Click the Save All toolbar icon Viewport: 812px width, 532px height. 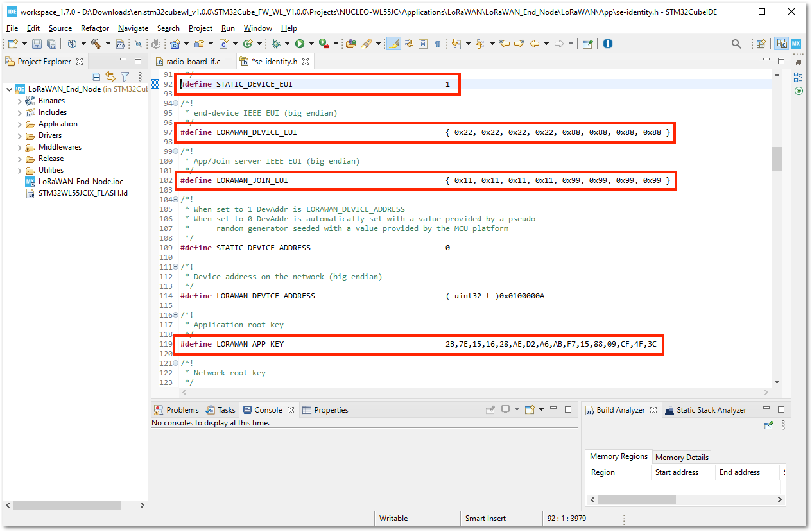(51, 44)
